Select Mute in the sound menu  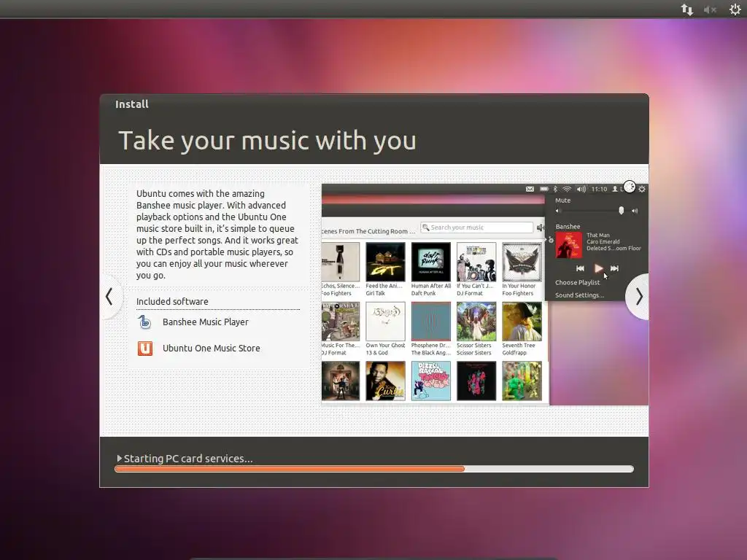coord(562,201)
